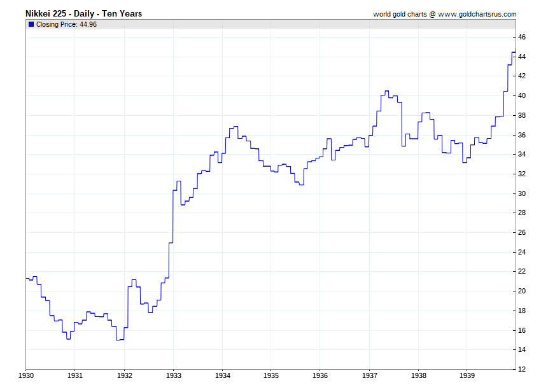Click the x-axis label 1936

(320, 376)
